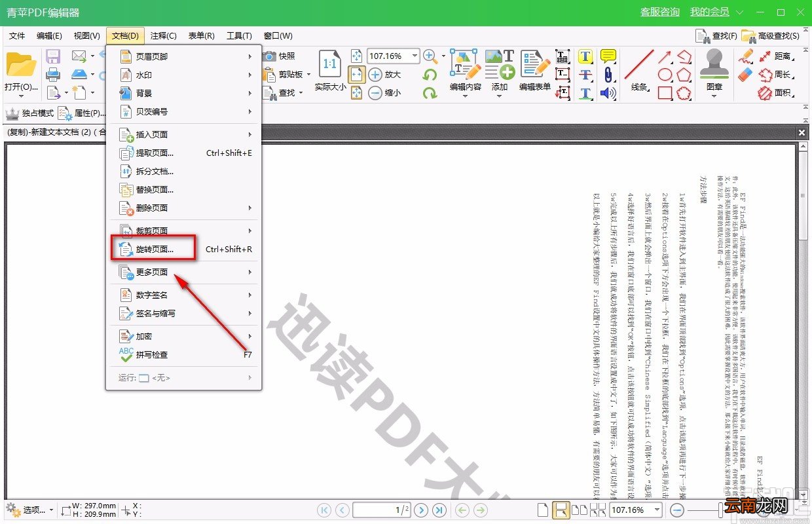The height and width of the screenshot is (524, 812).
Task: Choose Extract Pages menu entry (提取页面)
Action: (184, 153)
